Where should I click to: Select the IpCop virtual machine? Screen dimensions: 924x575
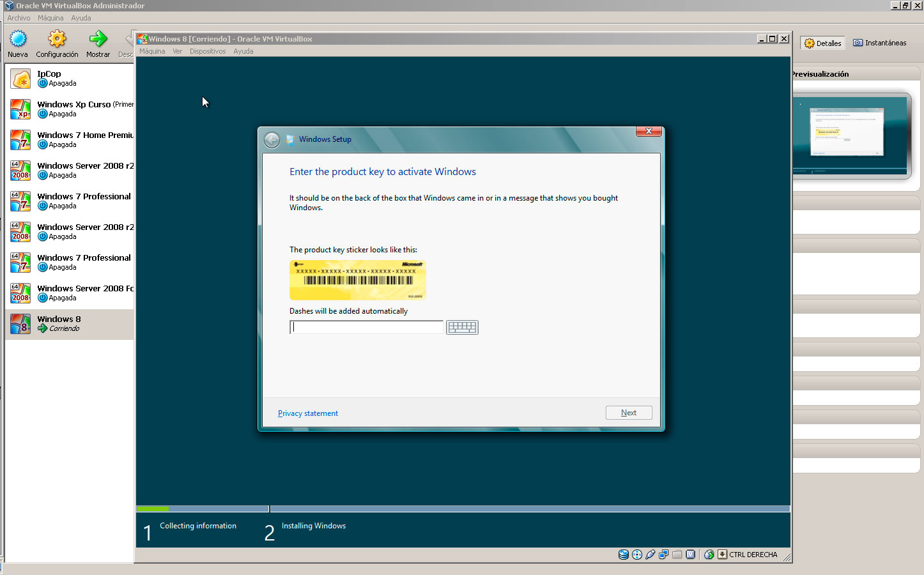[x=69, y=79]
